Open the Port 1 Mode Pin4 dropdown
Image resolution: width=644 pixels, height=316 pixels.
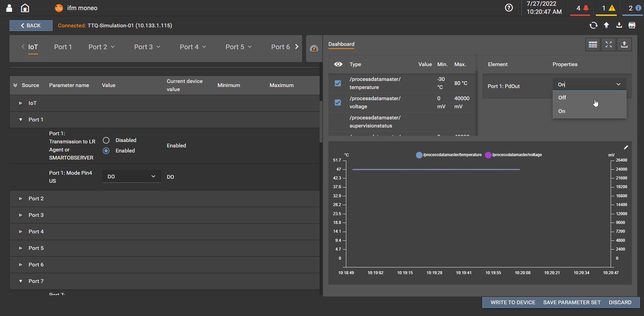(x=131, y=176)
